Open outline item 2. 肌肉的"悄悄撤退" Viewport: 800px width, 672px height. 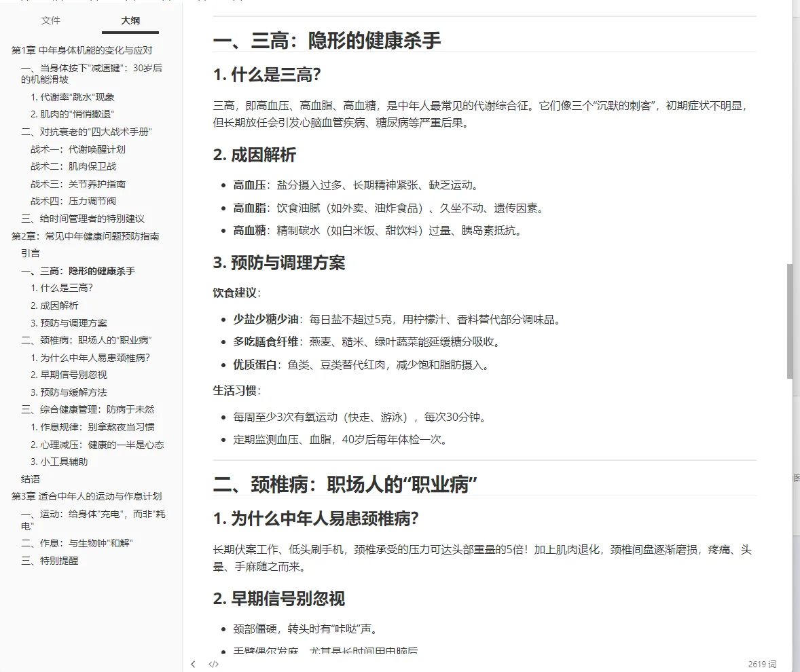pos(73,114)
